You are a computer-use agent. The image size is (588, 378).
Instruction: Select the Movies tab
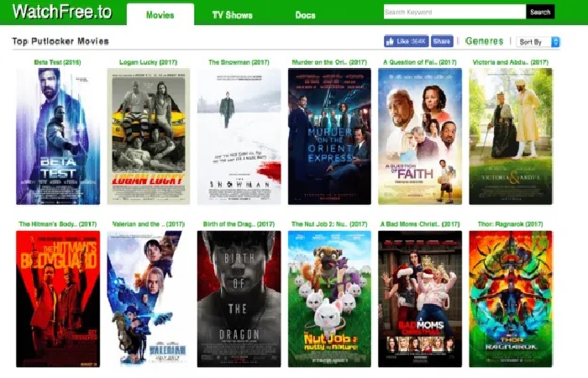click(x=160, y=14)
